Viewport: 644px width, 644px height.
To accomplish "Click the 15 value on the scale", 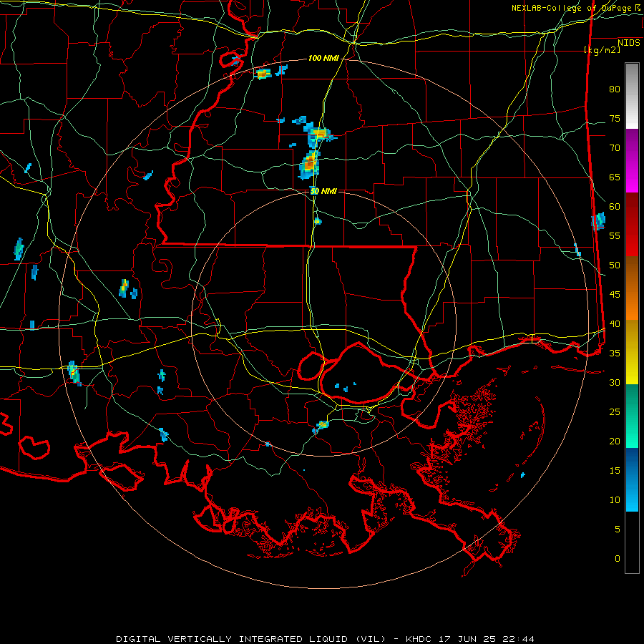I will 615,471.
